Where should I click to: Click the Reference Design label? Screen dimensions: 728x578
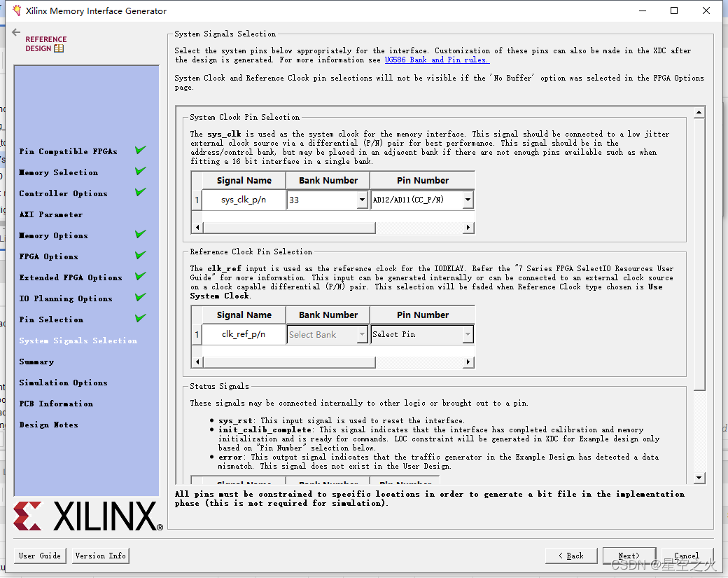[46, 43]
